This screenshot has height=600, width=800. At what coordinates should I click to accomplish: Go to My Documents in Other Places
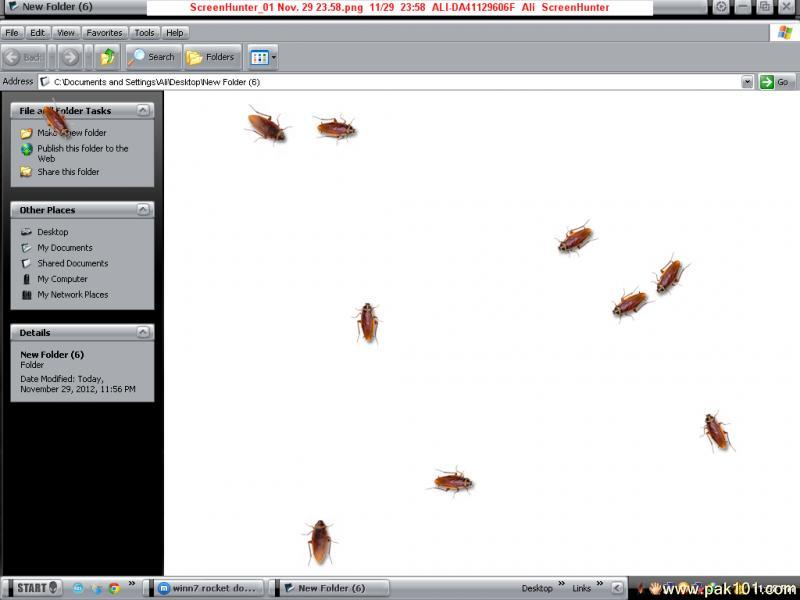pos(65,248)
